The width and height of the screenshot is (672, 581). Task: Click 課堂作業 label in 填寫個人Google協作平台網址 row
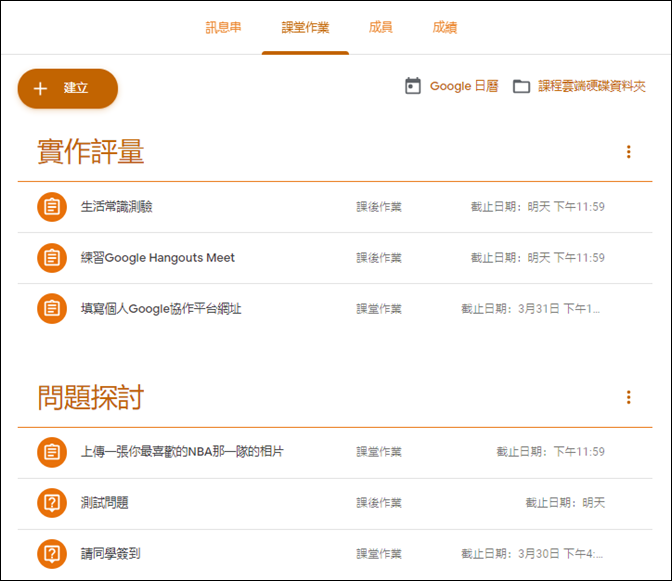(379, 309)
